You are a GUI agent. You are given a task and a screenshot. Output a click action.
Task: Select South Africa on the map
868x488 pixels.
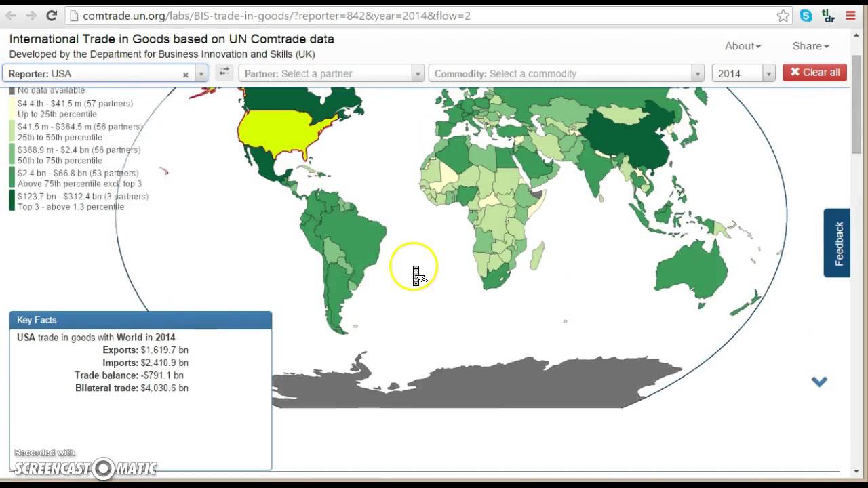tap(497, 277)
